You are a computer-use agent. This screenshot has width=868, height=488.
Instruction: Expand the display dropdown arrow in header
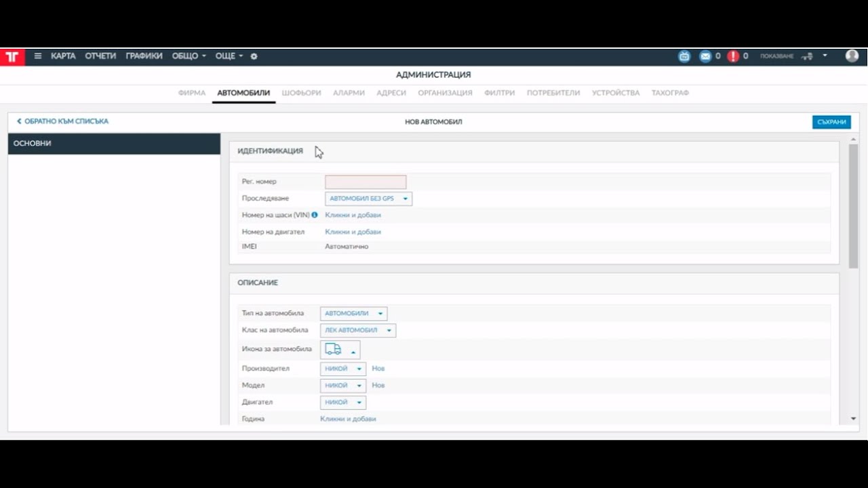(825, 56)
